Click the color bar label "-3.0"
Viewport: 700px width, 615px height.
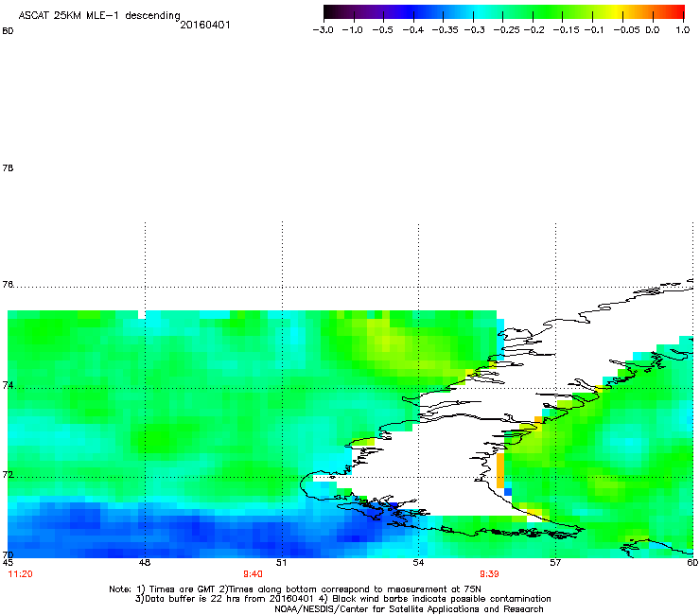coord(323,30)
